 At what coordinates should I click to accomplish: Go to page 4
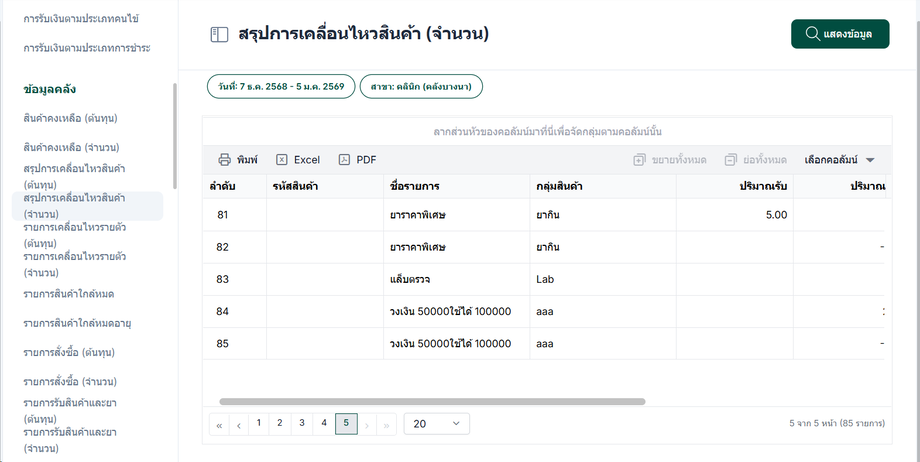[324, 423]
